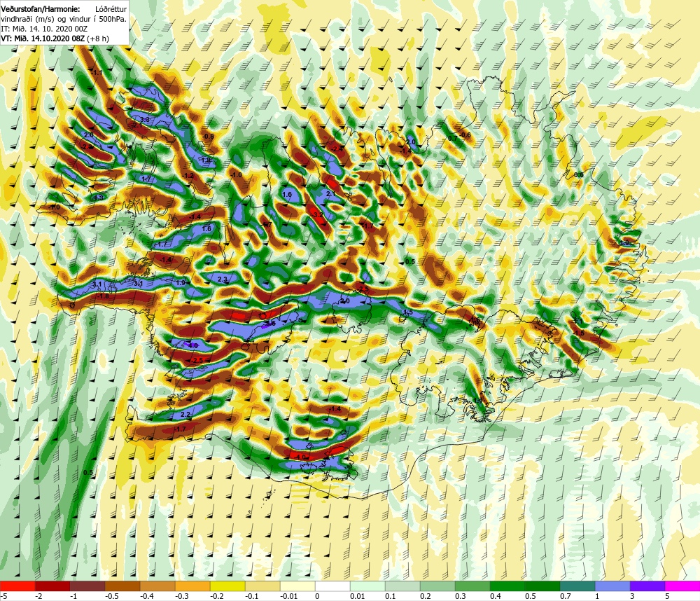
Task: Click the '-2.4' value label on the map
Action: point(338,148)
